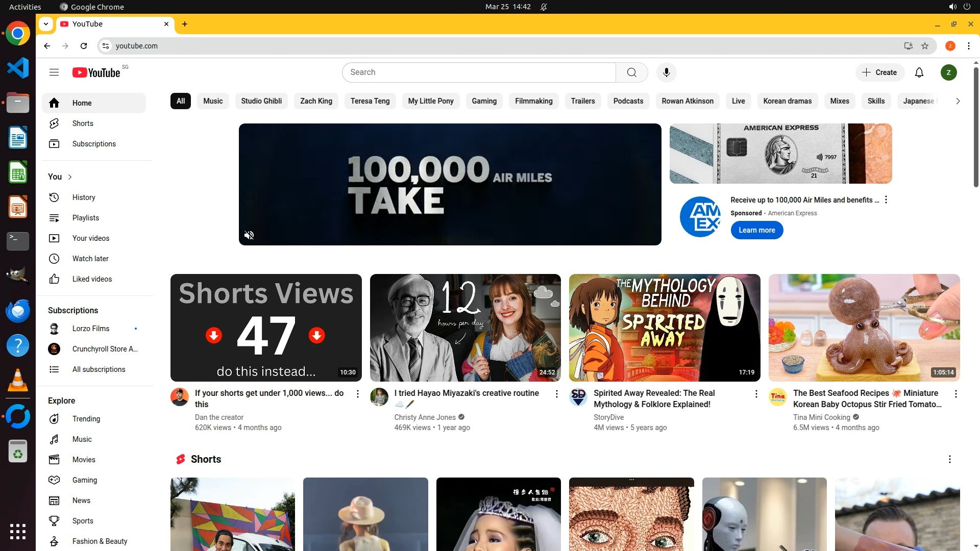Open the Trending explore page
This screenshot has width=980, height=551.
(x=86, y=419)
